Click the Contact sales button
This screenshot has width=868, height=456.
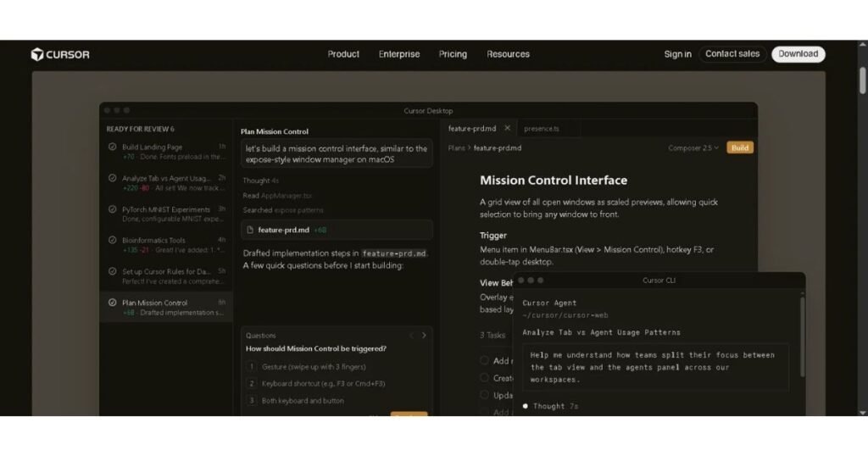click(x=732, y=53)
